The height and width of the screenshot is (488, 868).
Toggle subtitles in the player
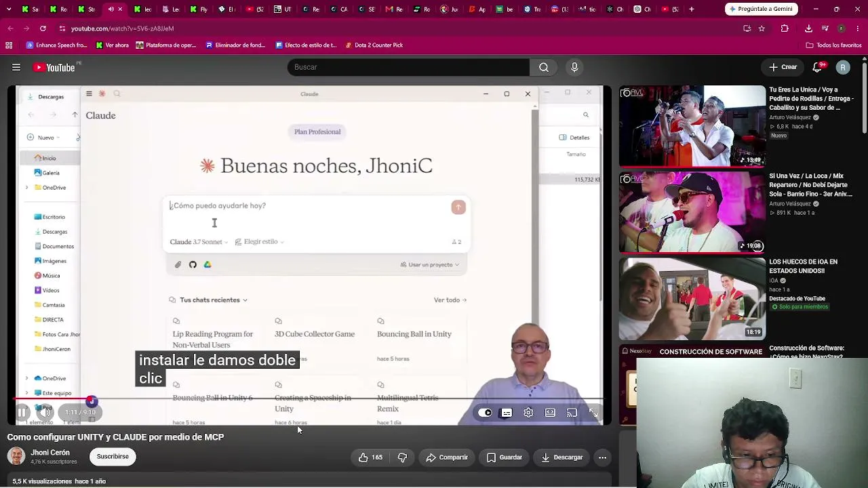coord(507,412)
